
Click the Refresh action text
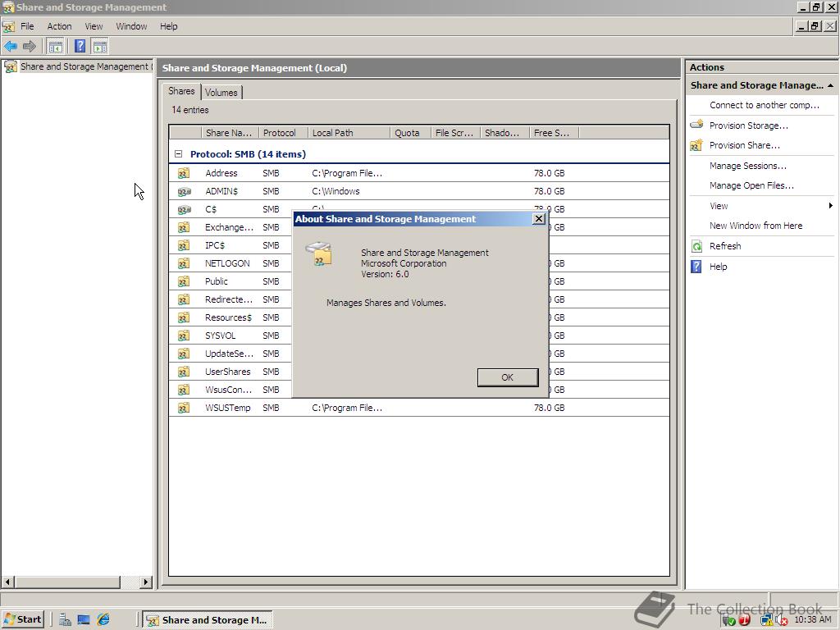coord(725,246)
